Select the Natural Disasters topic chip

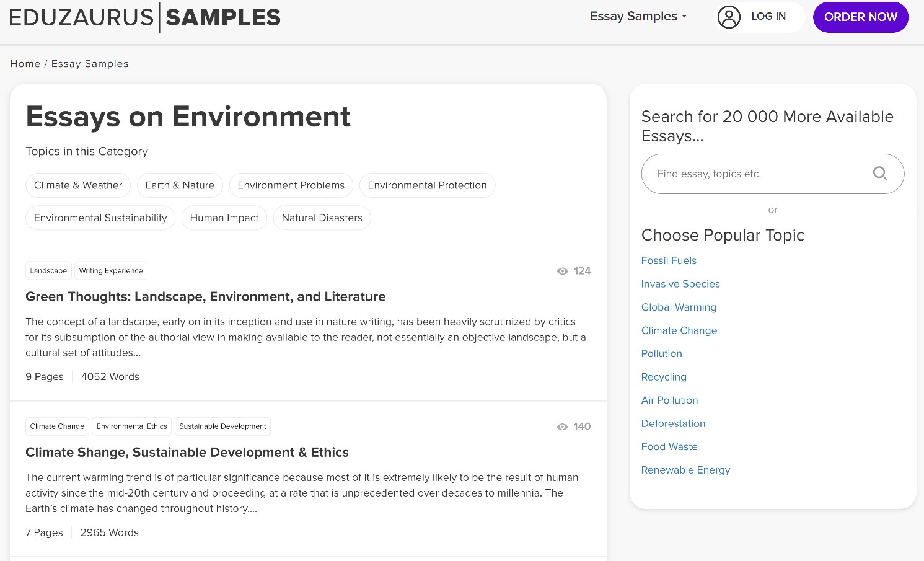point(322,218)
